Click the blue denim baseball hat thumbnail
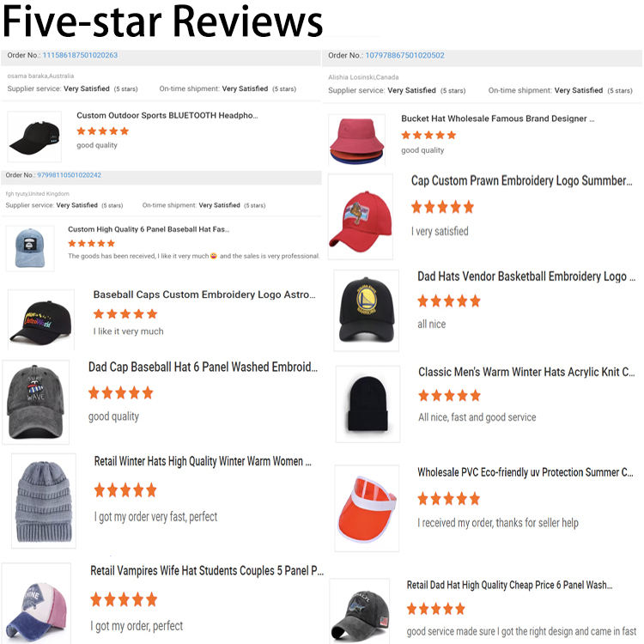This screenshot has width=644, height=644. (x=30, y=248)
